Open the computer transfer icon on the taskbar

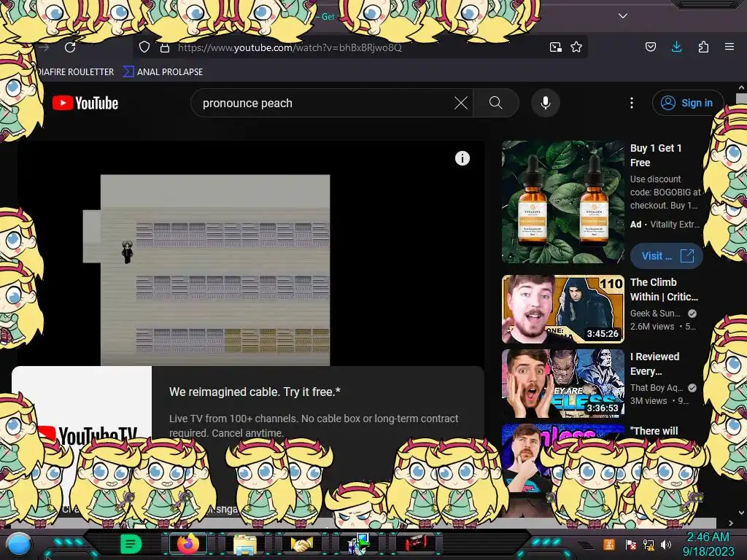click(x=358, y=544)
